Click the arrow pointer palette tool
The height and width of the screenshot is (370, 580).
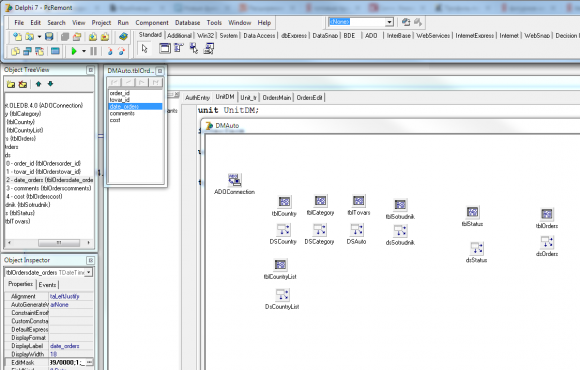[145, 48]
